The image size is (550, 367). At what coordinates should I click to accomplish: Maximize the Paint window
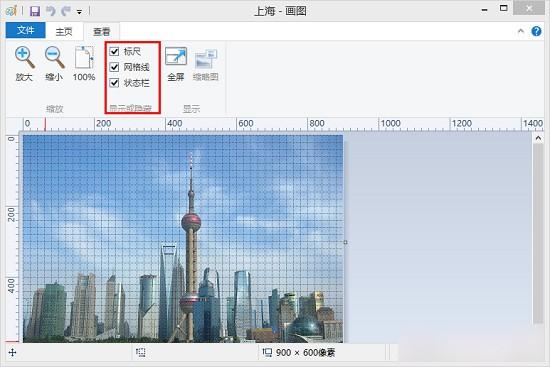pyautogui.click(x=503, y=8)
